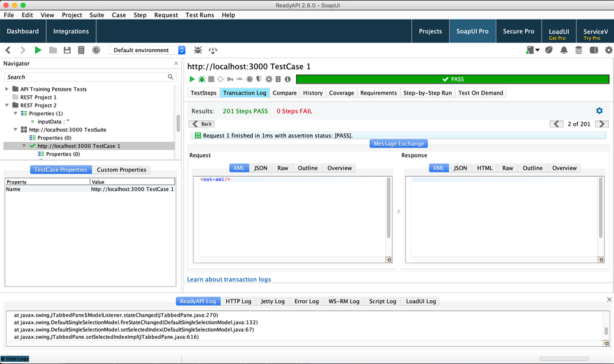Collapse the REST Project 2 tree node

7,106
